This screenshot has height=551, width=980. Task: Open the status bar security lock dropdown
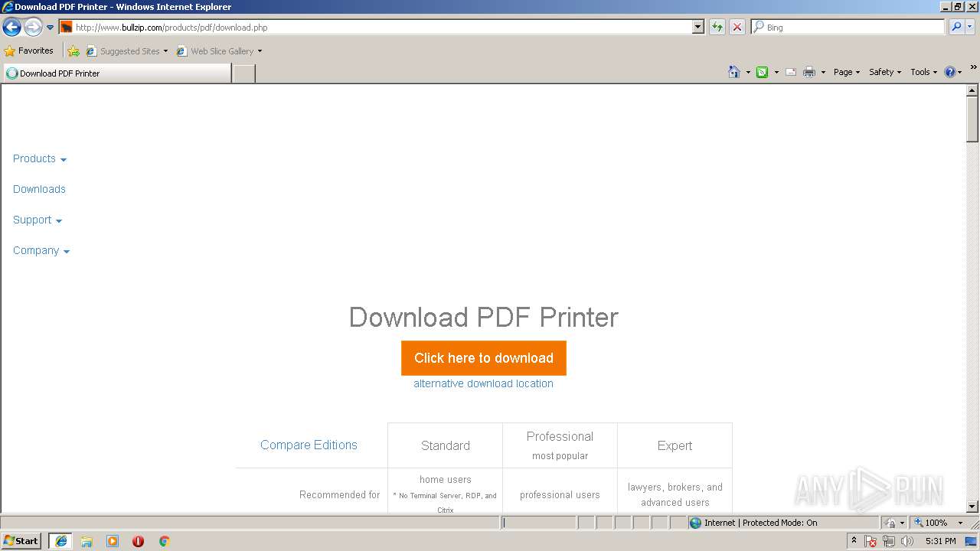tap(894, 523)
